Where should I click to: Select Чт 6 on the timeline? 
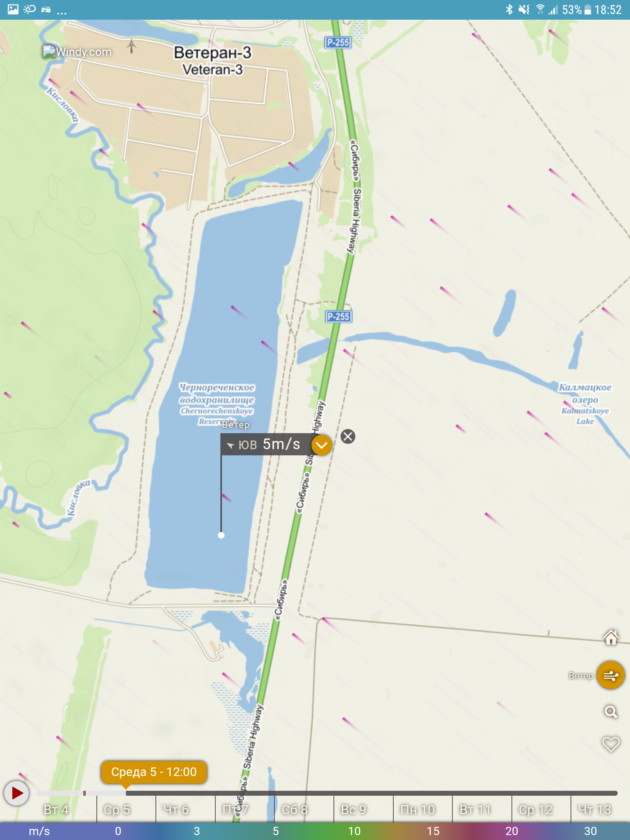point(176,810)
